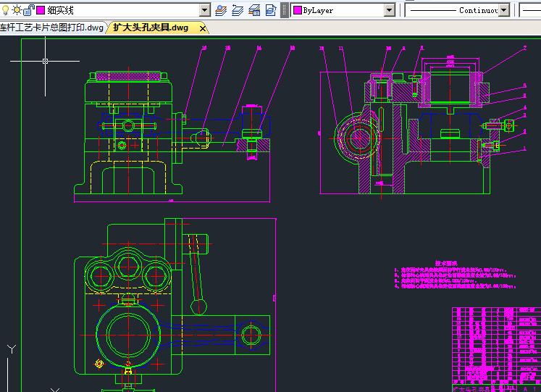Click the magenta ByLayer color swatch
The height and width of the screenshot is (392, 541).
coord(298,10)
